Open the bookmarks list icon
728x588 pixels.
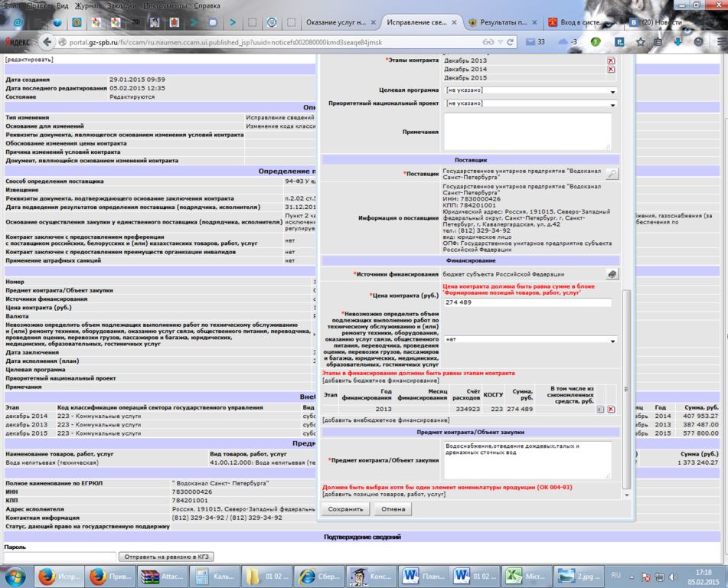pyautogui.click(x=658, y=42)
